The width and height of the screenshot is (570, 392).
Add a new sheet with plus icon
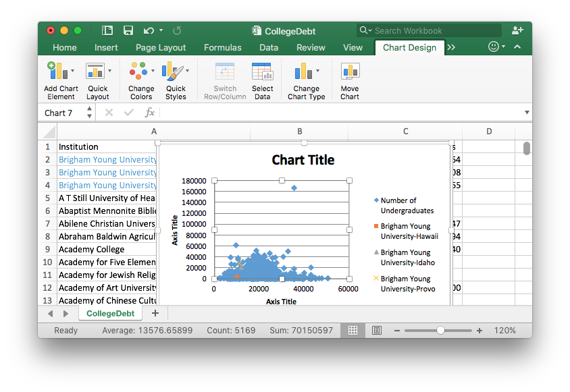click(155, 313)
